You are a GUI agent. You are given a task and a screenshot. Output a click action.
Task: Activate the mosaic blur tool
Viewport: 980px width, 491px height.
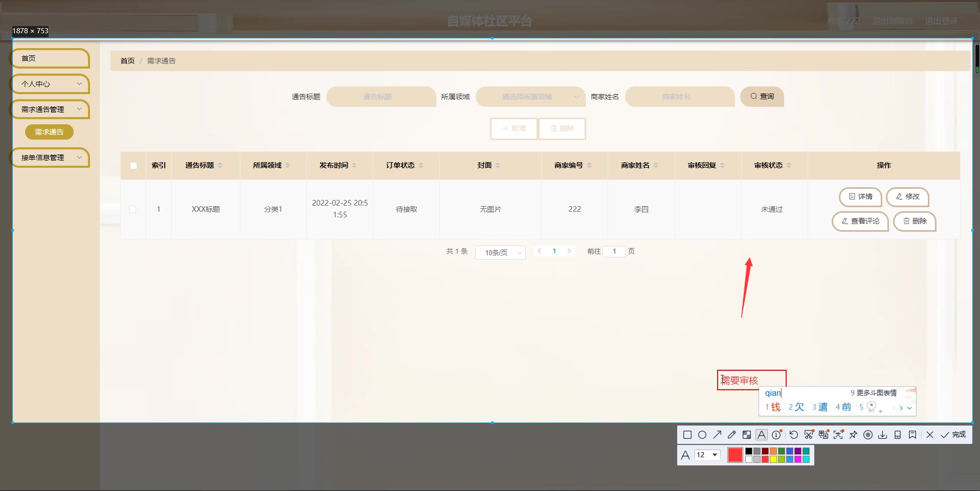click(747, 435)
